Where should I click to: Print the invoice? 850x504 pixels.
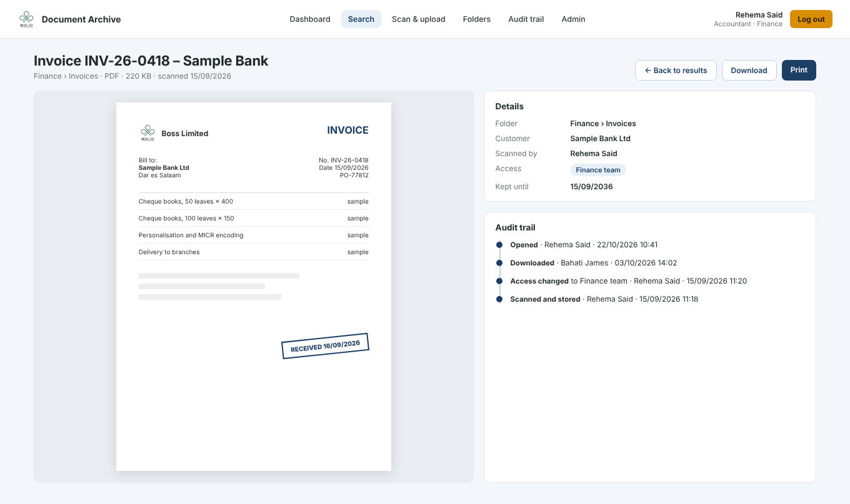[x=799, y=71]
